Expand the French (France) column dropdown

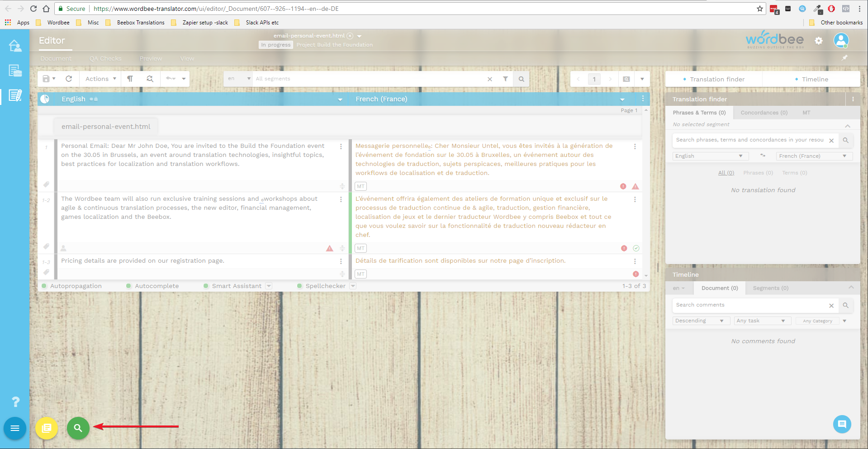pyautogui.click(x=622, y=99)
